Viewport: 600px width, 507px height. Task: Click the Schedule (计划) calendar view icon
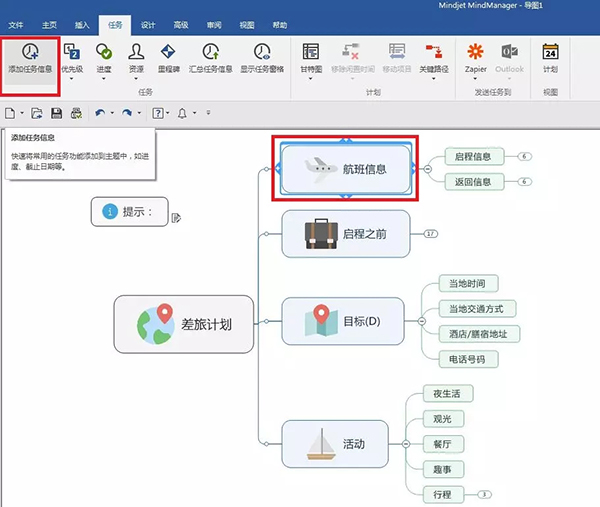[x=550, y=51]
